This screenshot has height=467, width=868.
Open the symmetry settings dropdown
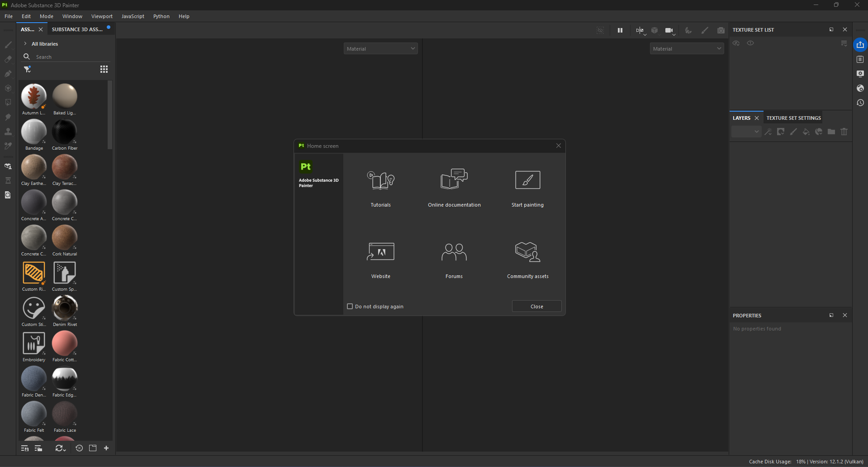coord(640,31)
